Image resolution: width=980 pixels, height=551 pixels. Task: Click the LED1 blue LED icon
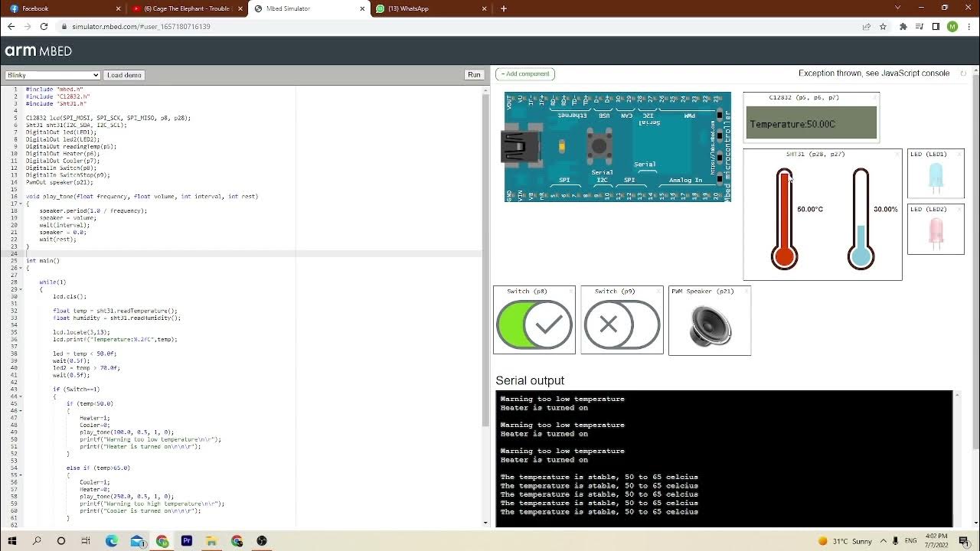tap(936, 177)
